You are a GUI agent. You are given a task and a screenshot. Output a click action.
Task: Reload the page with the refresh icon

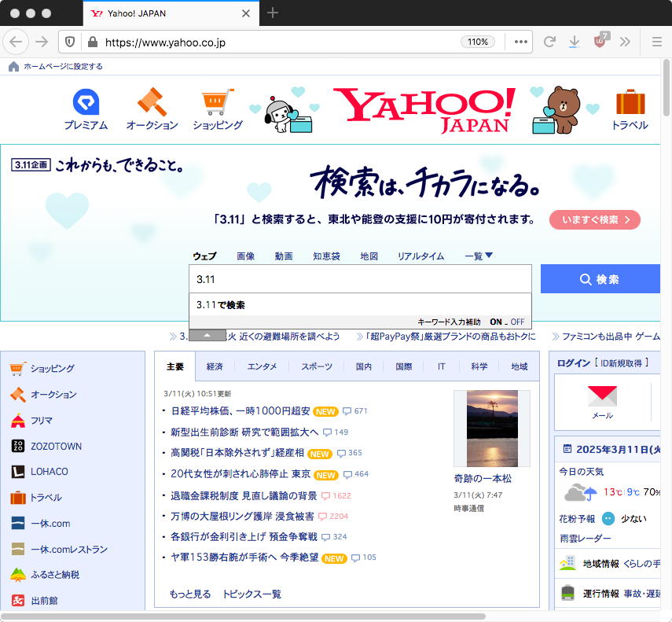[549, 42]
